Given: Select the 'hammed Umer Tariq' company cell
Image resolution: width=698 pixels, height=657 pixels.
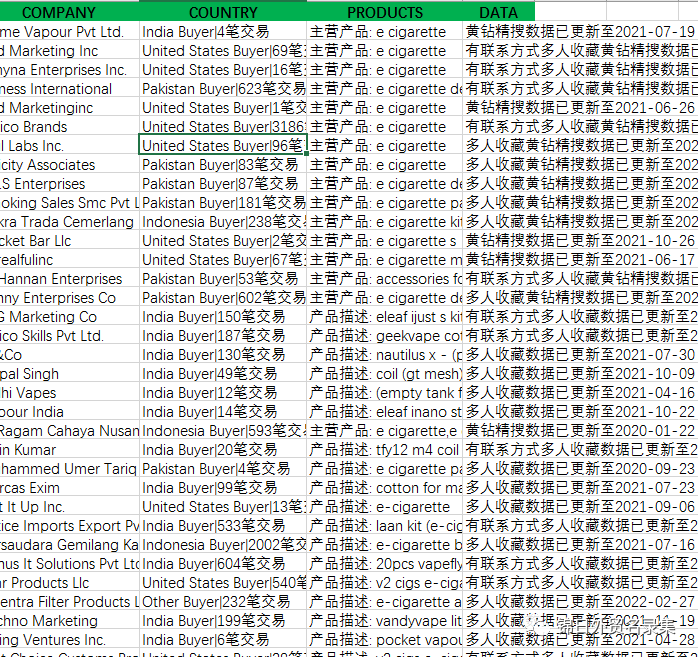Looking at the screenshot, I should tap(69, 469).
